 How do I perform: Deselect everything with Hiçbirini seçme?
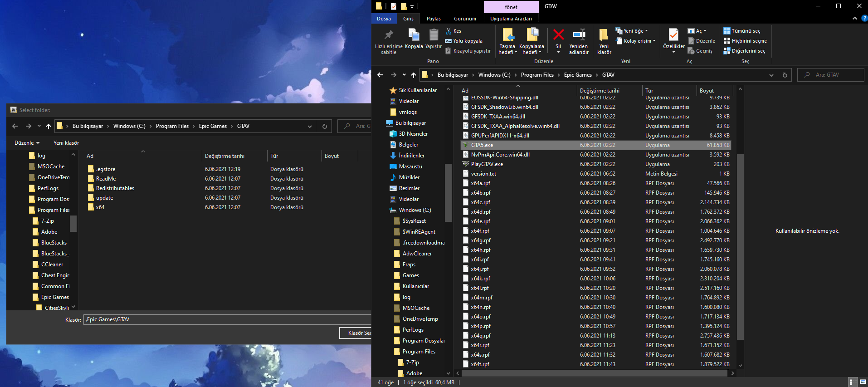745,41
